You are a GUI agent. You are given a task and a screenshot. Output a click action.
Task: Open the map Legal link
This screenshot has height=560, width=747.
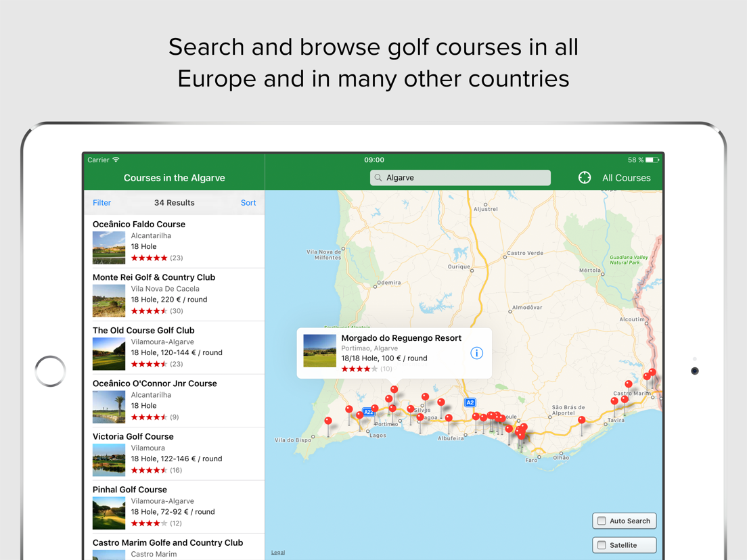277,553
